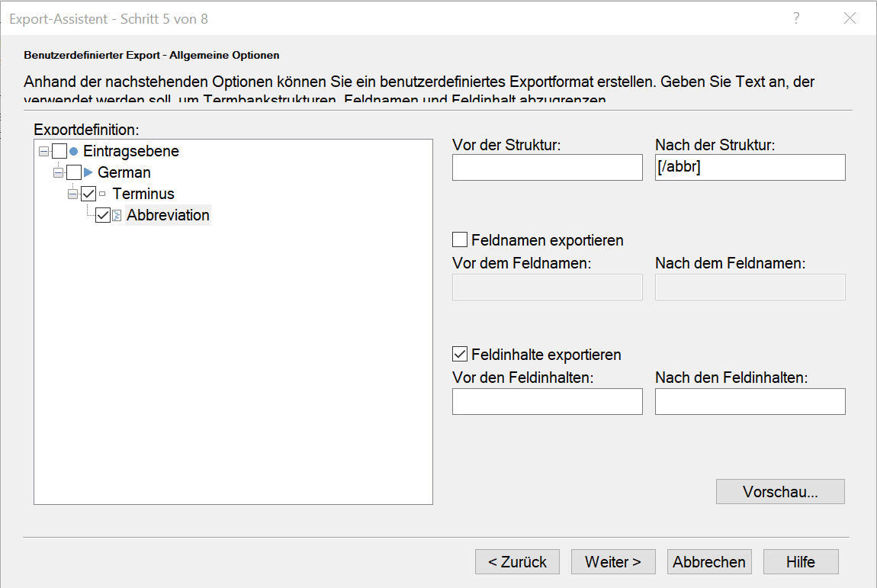877x588 pixels.
Task: Disable Feldinhalte exportieren checkbox
Action: [460, 354]
